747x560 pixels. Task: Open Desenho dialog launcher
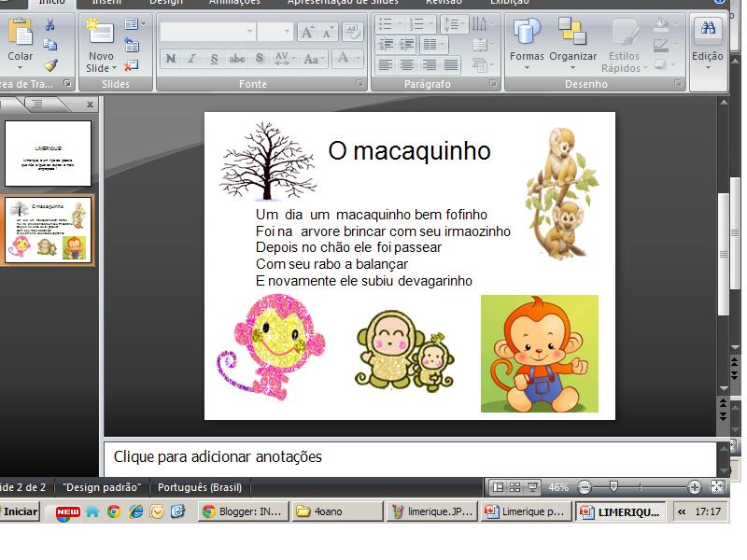(x=678, y=84)
